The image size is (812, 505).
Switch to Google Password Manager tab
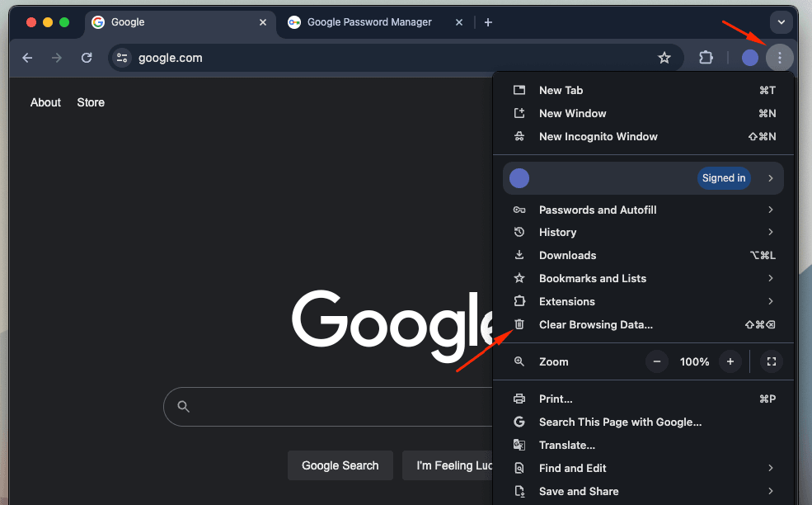click(x=368, y=22)
